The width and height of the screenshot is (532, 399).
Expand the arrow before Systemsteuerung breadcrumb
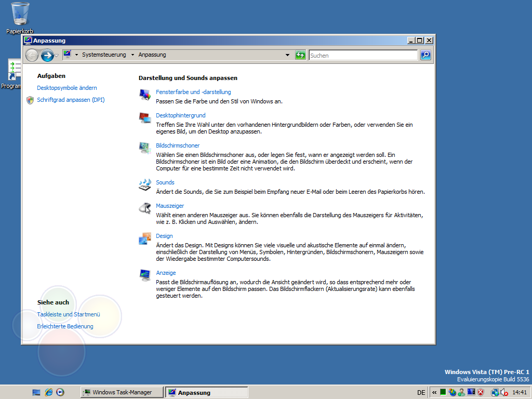(77, 55)
